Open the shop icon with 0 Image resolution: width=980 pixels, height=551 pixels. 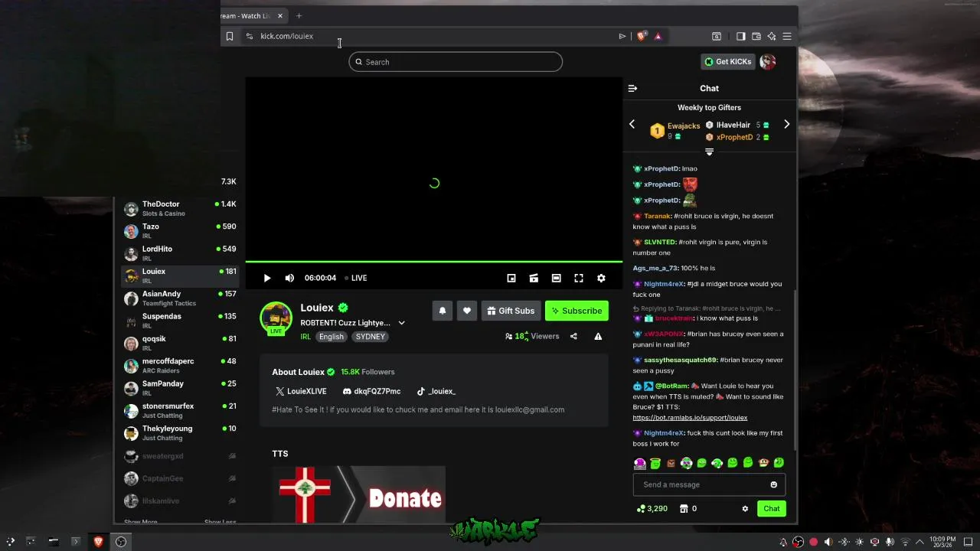coord(688,508)
